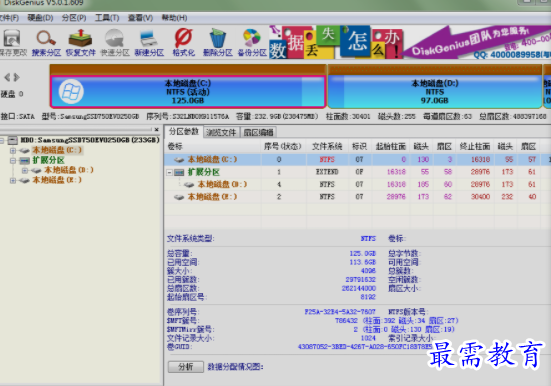Open the File (文件) menu
This screenshot has width=551, height=386.
[x=8, y=18]
